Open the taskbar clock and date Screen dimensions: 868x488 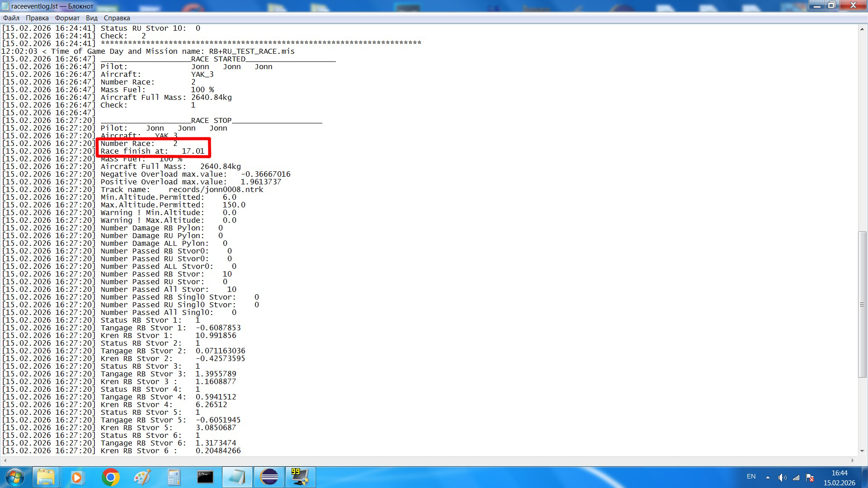click(839, 478)
